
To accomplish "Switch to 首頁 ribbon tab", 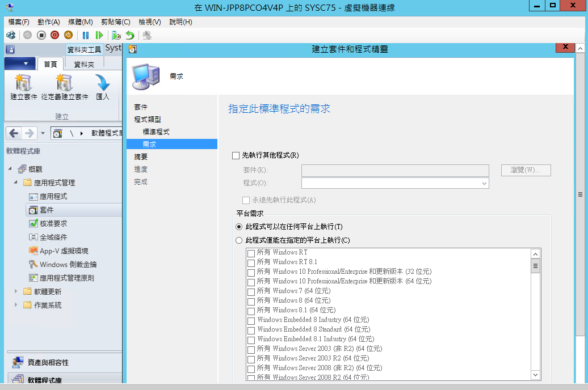I will [51, 64].
